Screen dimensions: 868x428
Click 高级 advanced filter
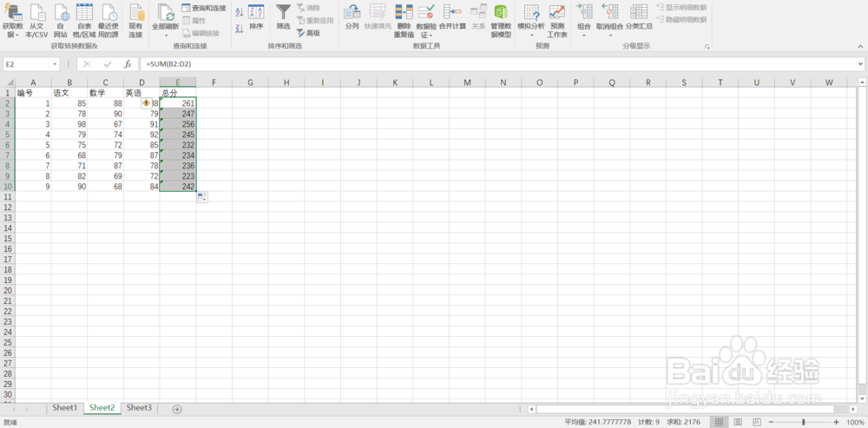click(308, 33)
